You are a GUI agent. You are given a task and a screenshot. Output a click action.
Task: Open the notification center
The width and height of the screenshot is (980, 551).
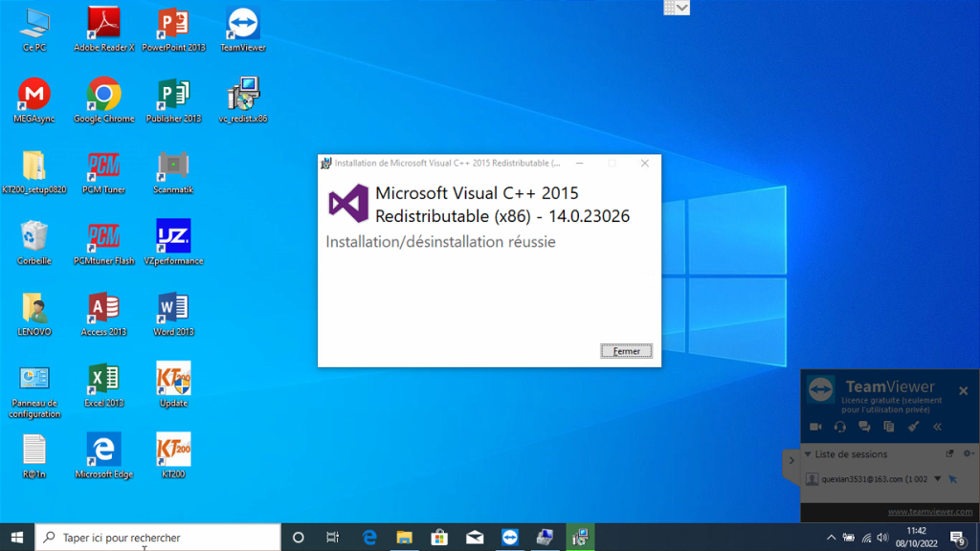pos(958,538)
